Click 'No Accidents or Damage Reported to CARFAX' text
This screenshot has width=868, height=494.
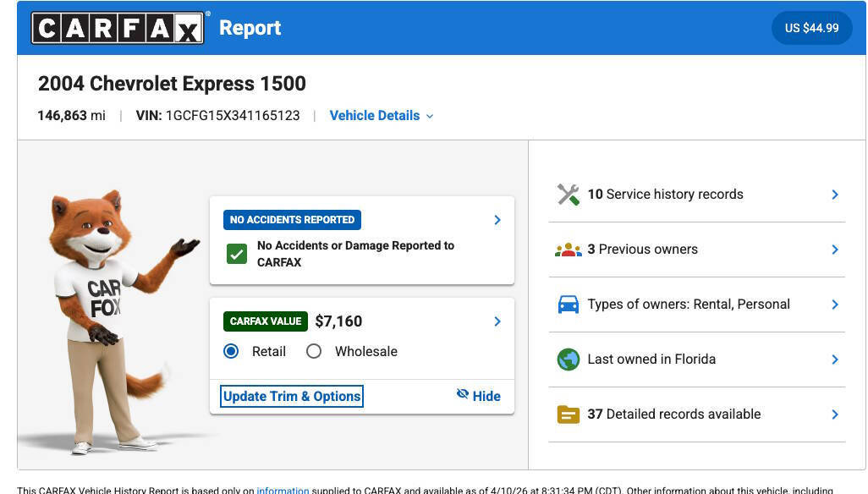(355, 254)
